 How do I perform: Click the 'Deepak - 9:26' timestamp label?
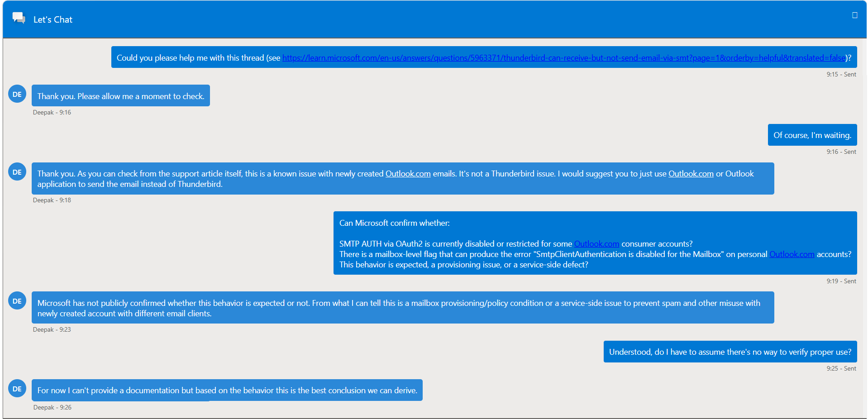(x=52, y=407)
